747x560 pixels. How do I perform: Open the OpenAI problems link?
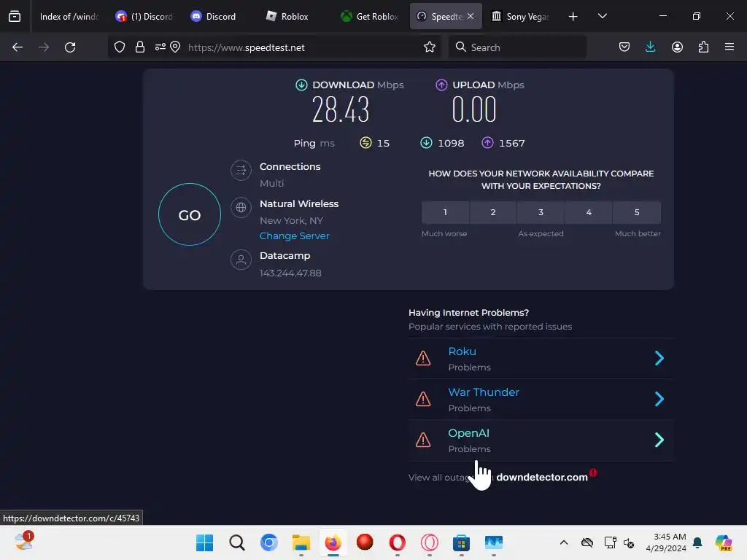tap(468, 433)
